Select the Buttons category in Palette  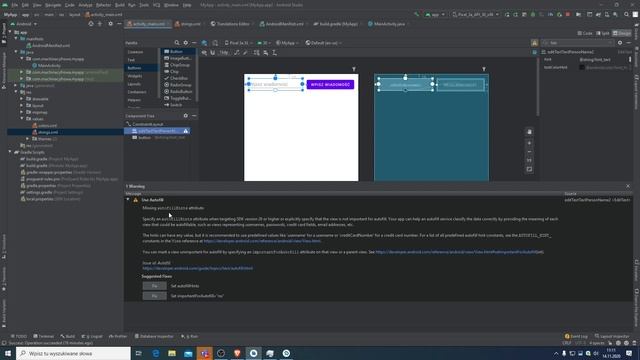point(141,68)
